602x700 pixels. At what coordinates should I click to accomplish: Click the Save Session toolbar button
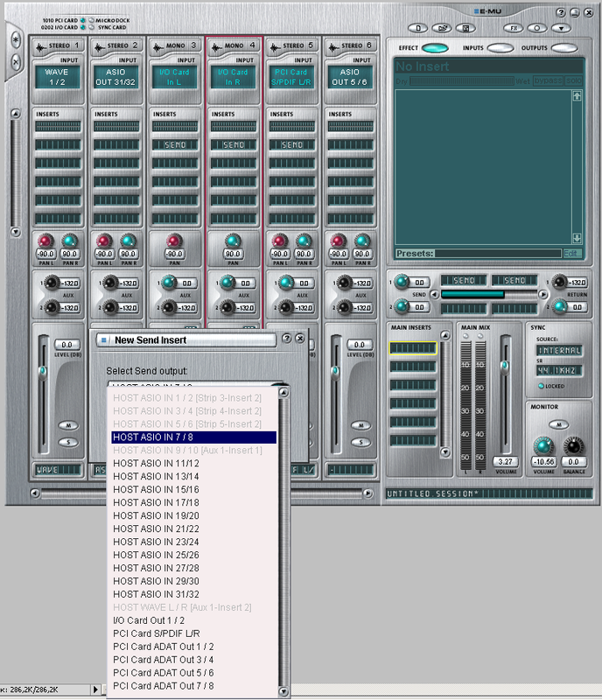click(x=465, y=28)
